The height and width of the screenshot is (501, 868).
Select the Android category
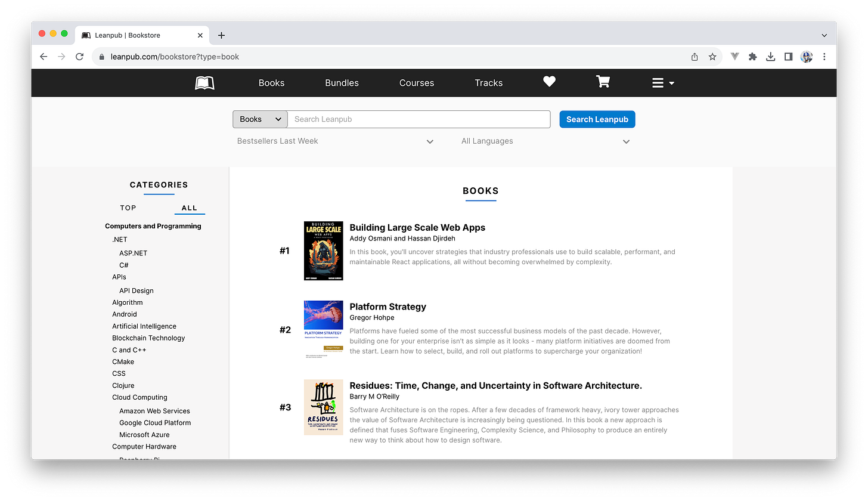tap(125, 314)
